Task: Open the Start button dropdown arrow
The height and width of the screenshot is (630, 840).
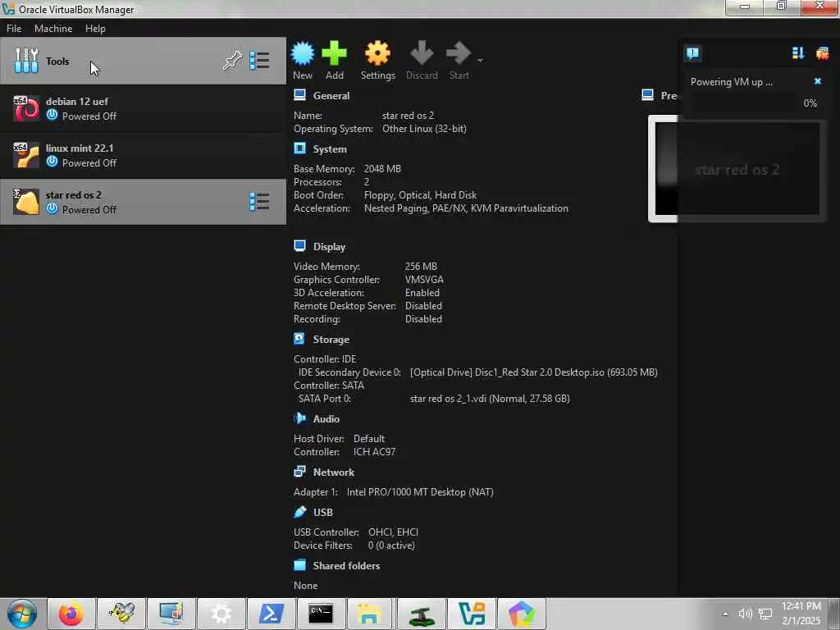Action: pos(480,61)
